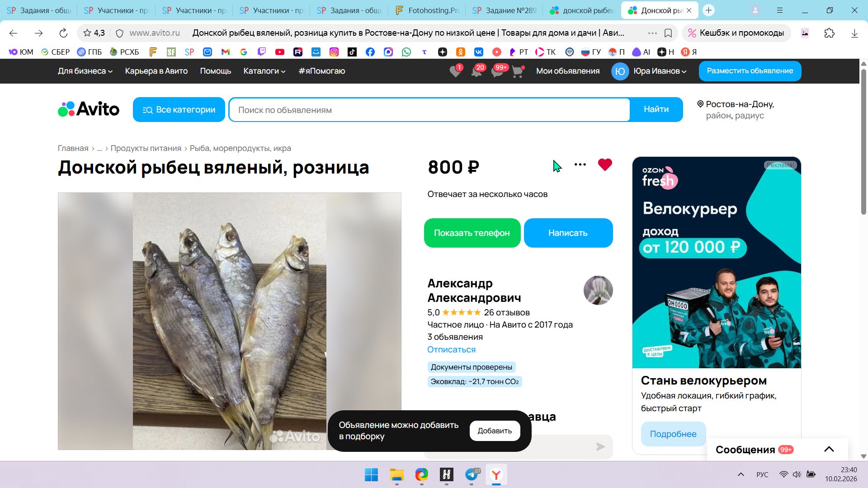
Task: Send message with arrow icon
Action: click(x=600, y=447)
